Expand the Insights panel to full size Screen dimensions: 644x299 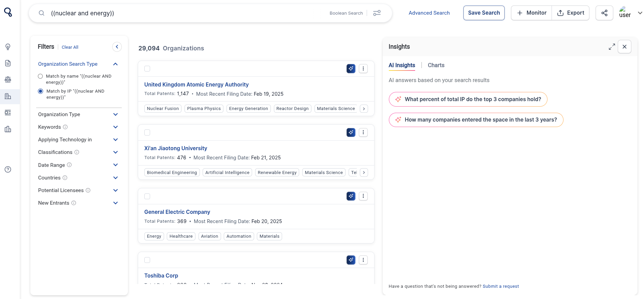point(612,47)
